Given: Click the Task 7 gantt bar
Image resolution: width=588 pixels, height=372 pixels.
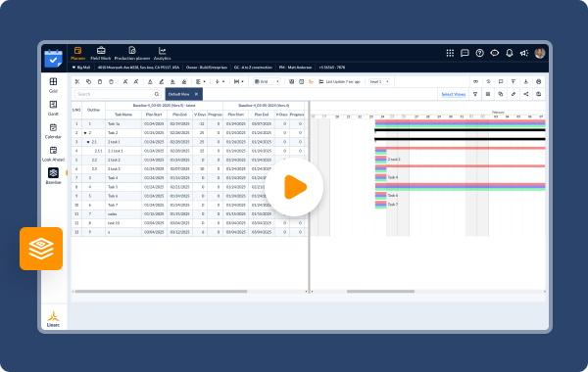Looking at the screenshot, I should click(380, 205).
